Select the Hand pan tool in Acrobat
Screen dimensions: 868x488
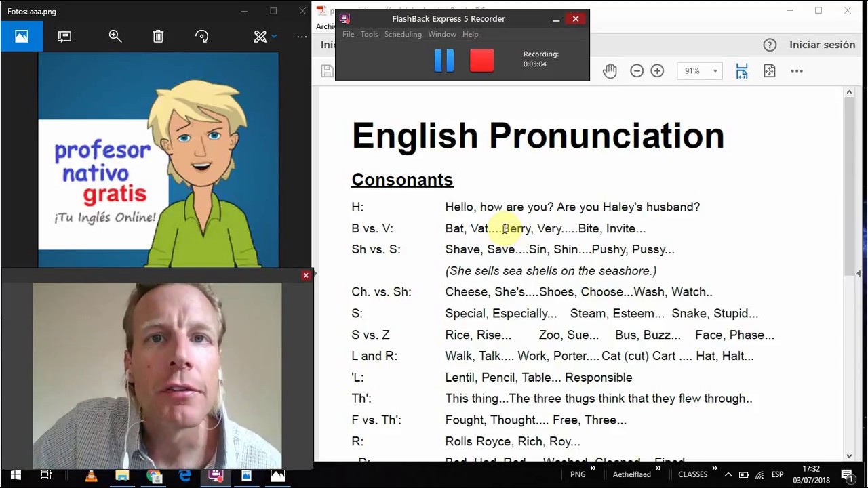point(610,70)
